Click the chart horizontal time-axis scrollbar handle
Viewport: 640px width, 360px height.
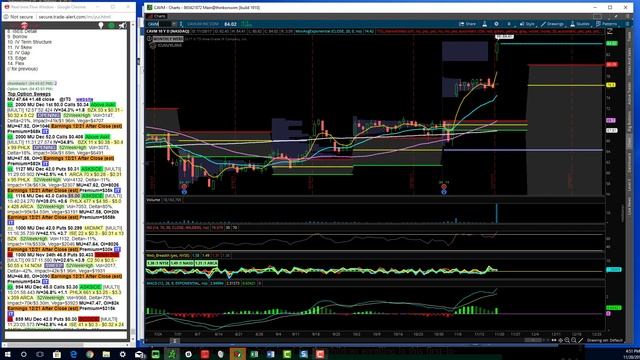[x=175, y=340]
